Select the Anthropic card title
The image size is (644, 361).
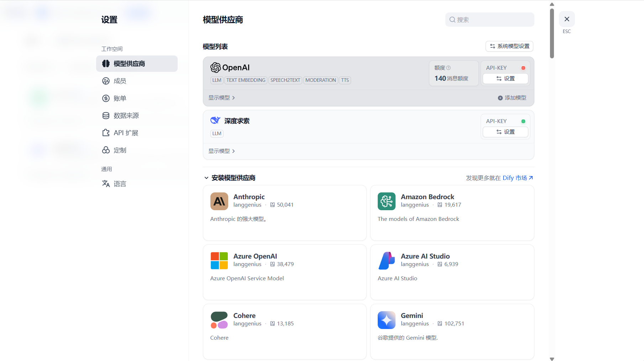[x=249, y=197]
